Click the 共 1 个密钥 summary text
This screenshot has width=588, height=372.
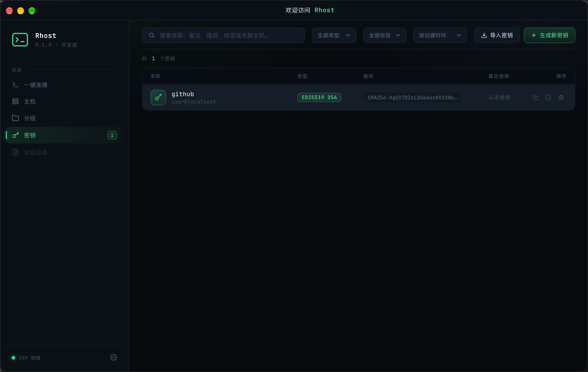(x=158, y=58)
